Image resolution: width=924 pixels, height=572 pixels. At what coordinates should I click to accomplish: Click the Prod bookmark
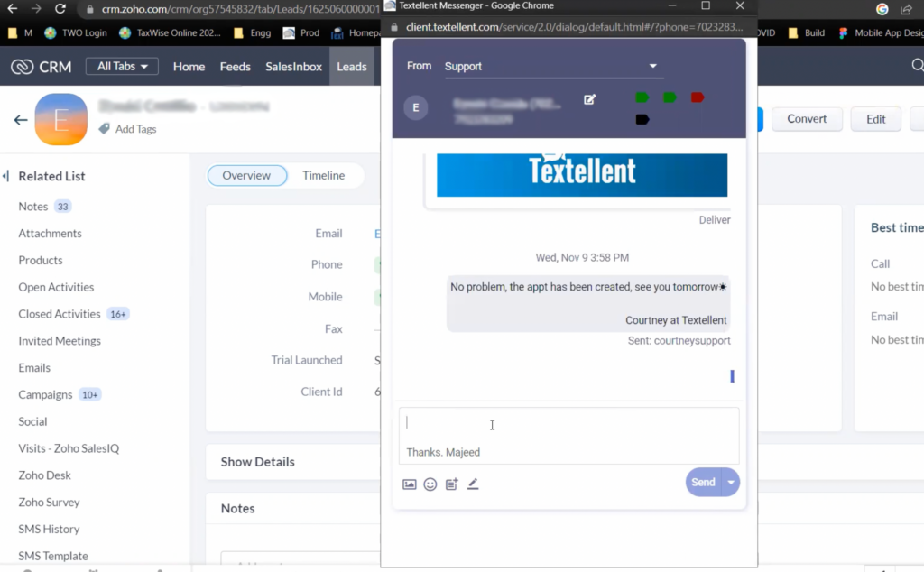coord(301,33)
